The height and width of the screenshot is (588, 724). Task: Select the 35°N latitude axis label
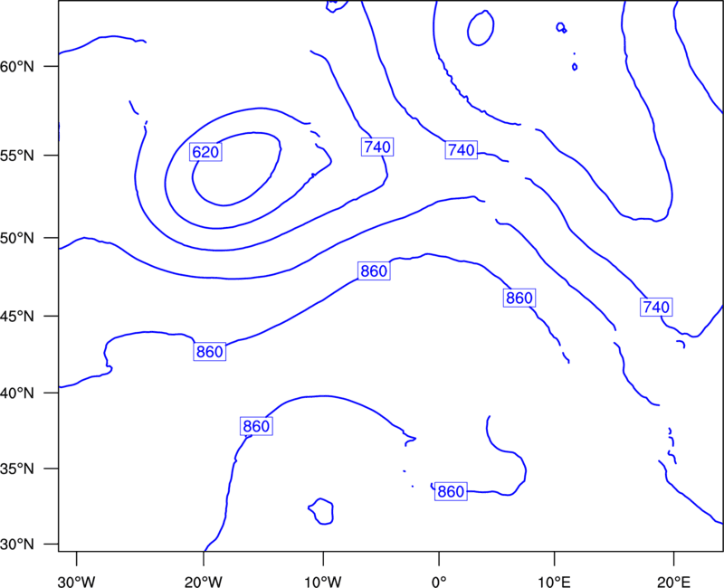(x=17, y=469)
